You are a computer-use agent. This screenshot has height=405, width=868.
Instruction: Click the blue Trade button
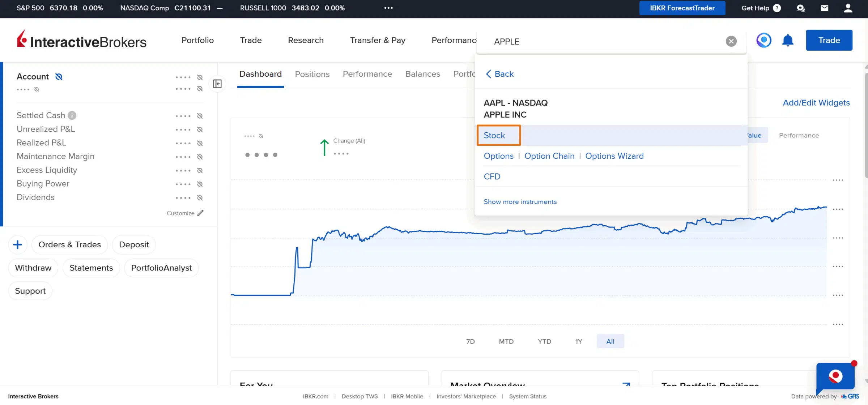tap(829, 40)
